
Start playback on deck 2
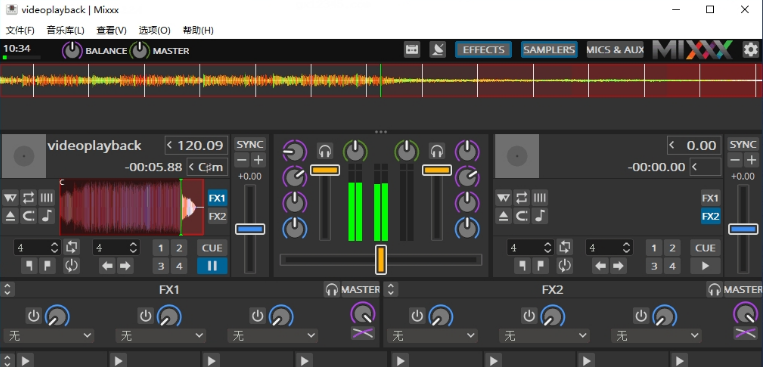pyautogui.click(x=705, y=266)
